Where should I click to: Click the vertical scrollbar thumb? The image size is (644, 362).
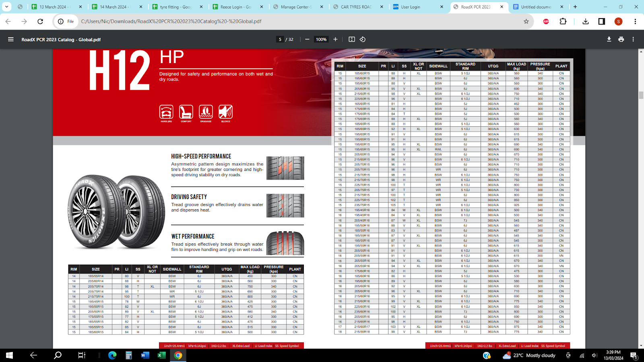coord(641,95)
